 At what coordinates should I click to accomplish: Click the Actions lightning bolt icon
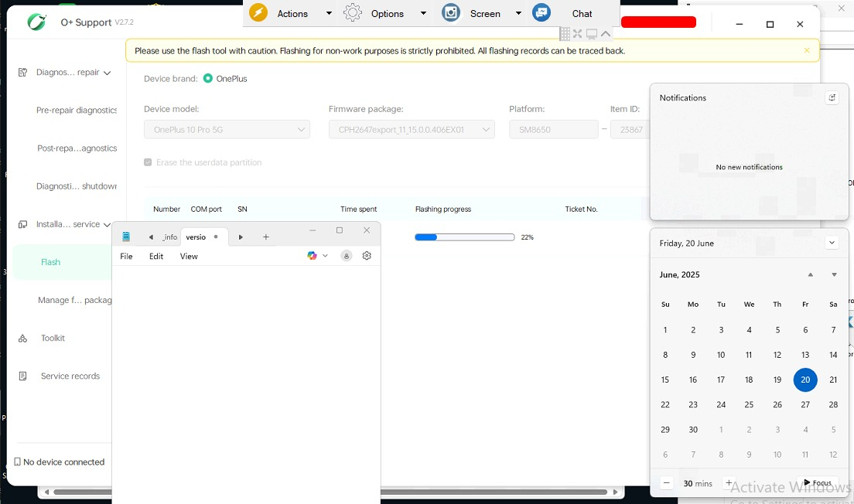[258, 13]
